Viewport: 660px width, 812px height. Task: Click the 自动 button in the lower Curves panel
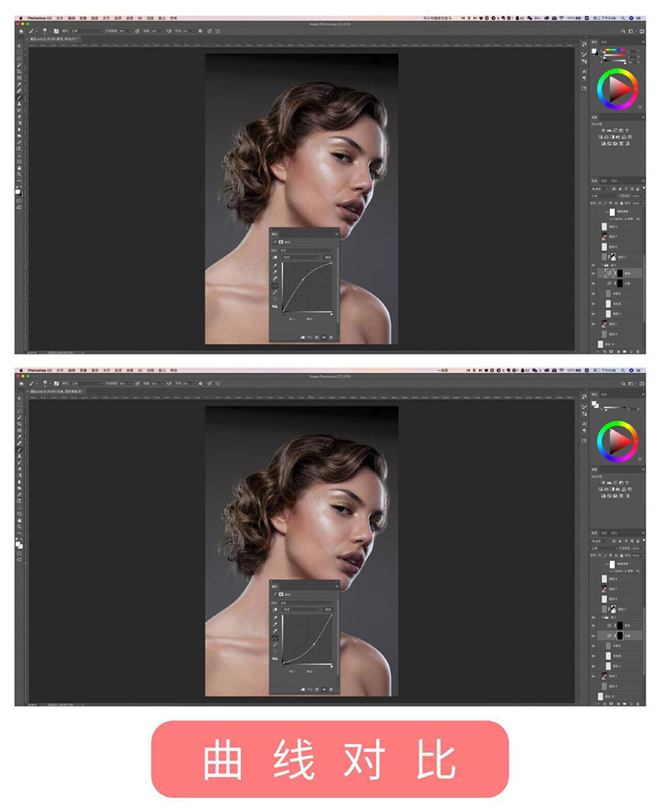(x=328, y=609)
